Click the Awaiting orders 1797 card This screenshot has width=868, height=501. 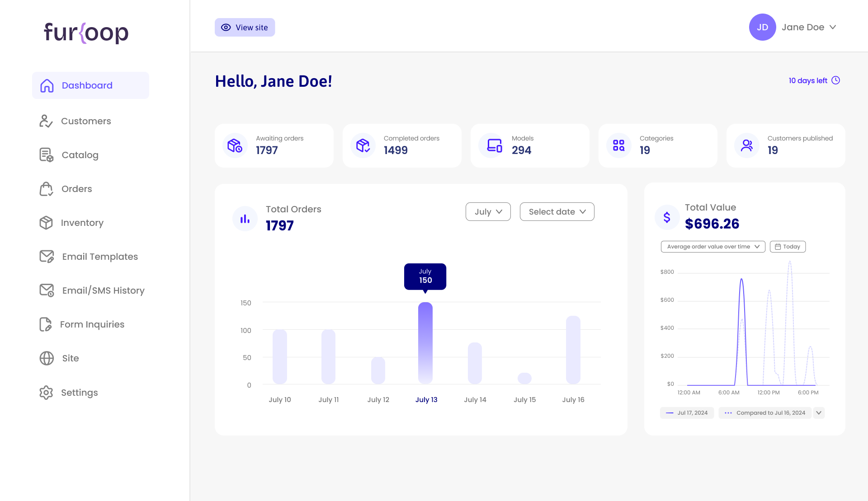pyautogui.click(x=274, y=145)
